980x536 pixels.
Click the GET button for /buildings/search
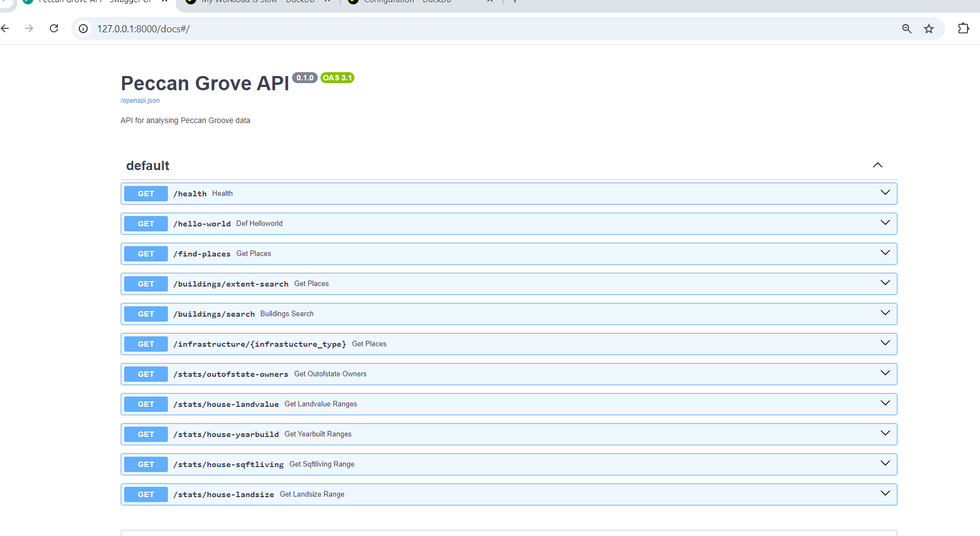pyautogui.click(x=146, y=314)
